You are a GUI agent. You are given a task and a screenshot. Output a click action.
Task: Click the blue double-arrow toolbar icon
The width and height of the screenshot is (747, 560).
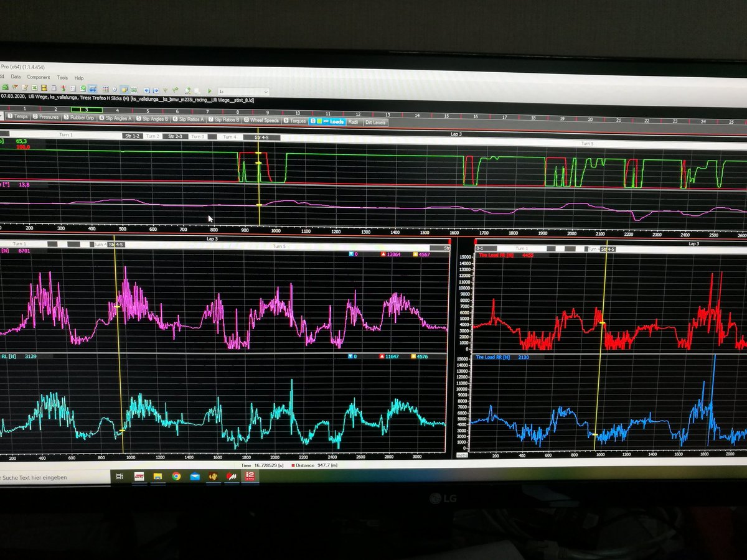(x=92, y=89)
